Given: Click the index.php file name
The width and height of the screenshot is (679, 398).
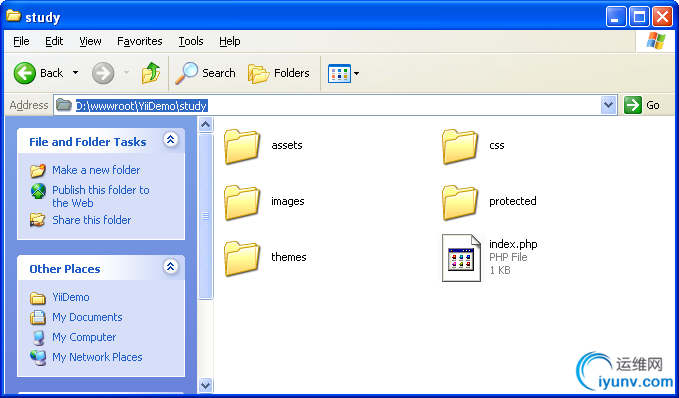Looking at the screenshot, I should pyautogui.click(x=513, y=244).
